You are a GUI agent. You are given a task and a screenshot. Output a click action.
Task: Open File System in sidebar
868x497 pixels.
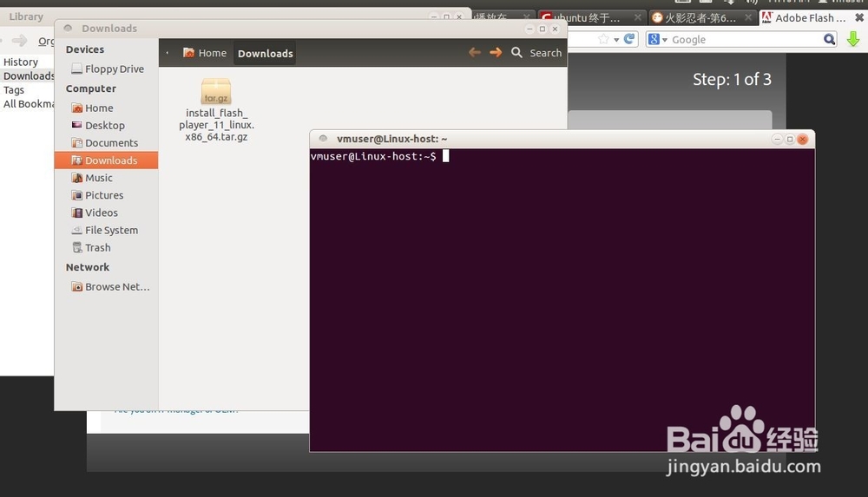pos(106,230)
